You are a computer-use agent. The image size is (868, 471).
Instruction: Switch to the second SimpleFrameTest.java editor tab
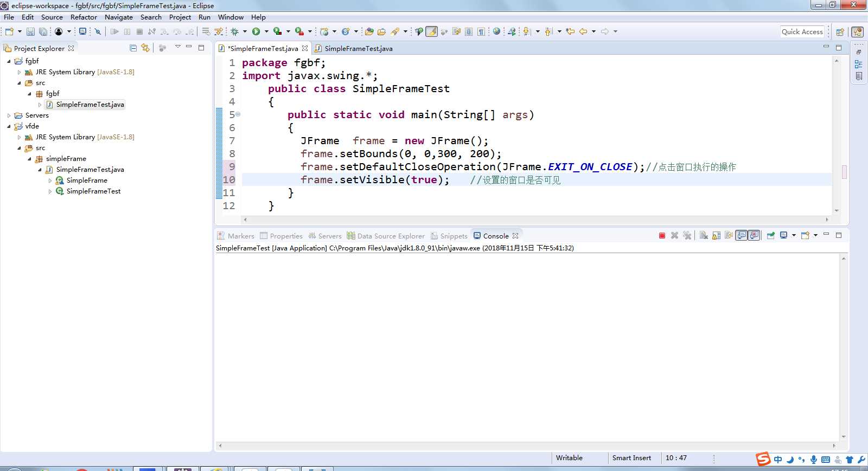click(x=354, y=48)
